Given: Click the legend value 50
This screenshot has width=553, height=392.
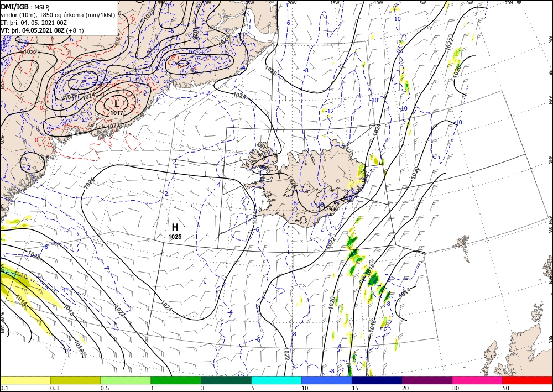Looking at the screenshot, I should [x=506, y=388].
